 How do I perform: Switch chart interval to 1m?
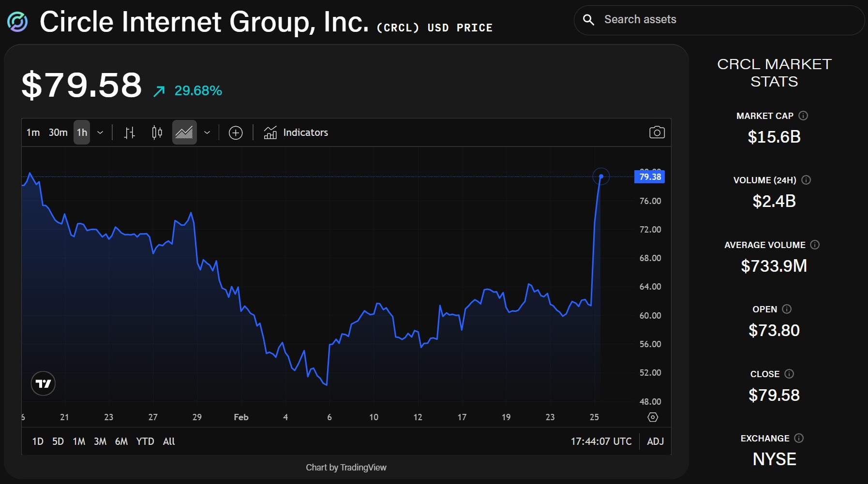[33, 132]
